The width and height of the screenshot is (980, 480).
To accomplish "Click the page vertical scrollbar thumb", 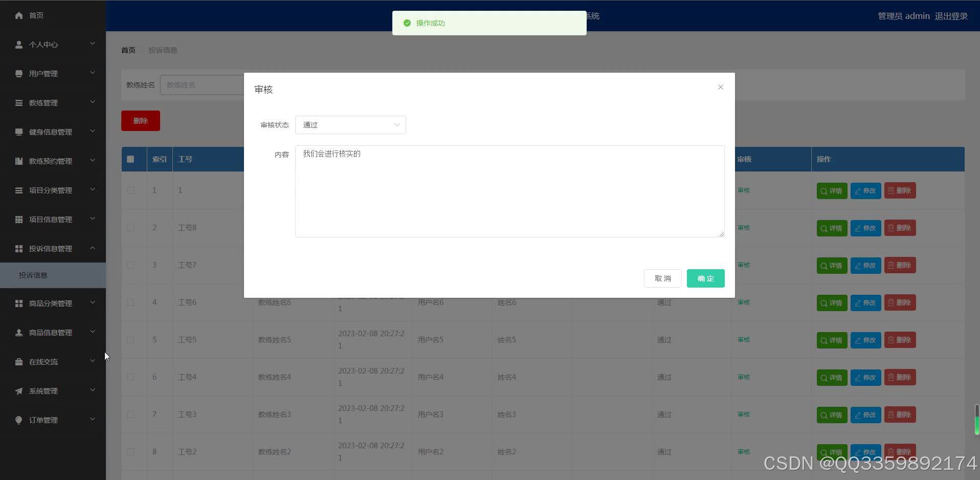I will [977, 420].
